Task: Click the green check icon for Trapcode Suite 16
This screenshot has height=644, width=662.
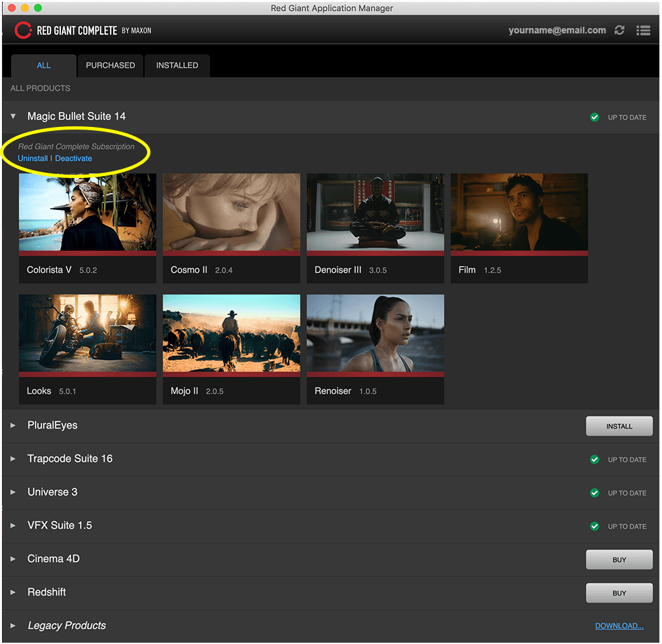Action: click(595, 459)
